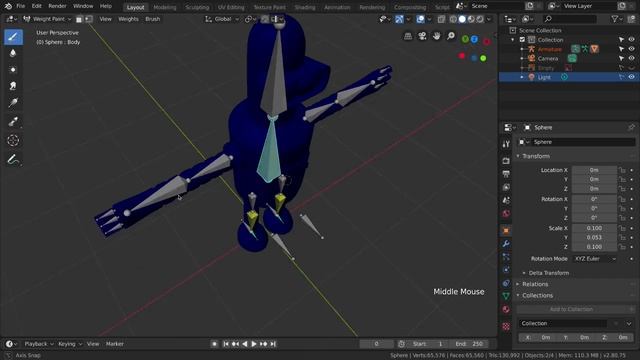Toggle selectability of the Armature object
This screenshot has height=360, width=640.
click(621, 49)
